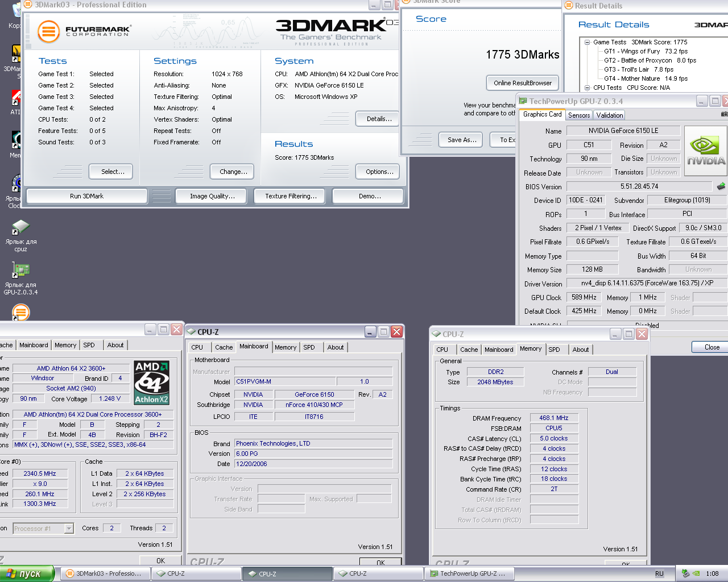
Task: Click the Mainboard CPU-Z window title icon
Action: (191, 332)
